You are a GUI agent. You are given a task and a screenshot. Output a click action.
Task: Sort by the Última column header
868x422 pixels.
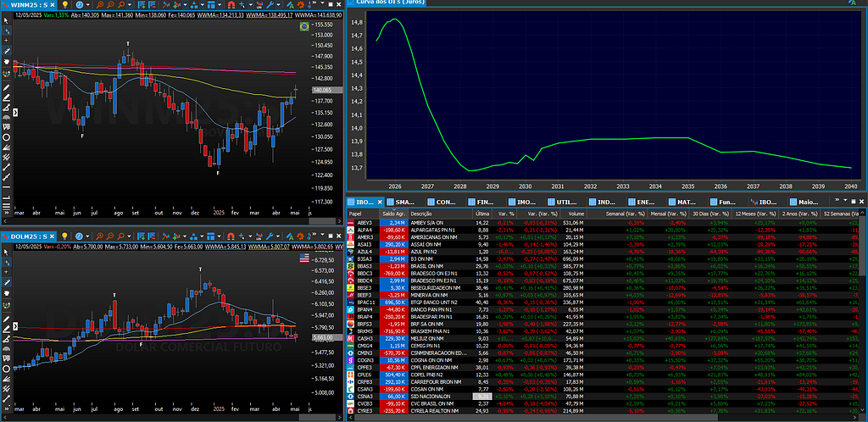coord(482,214)
